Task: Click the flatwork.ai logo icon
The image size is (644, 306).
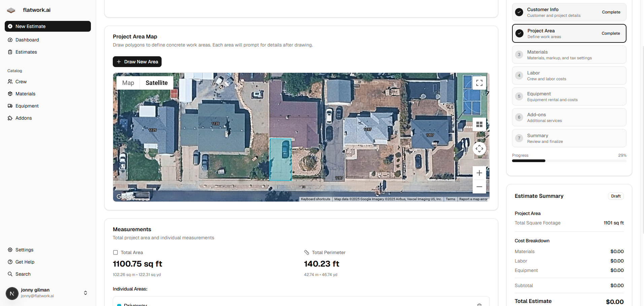Action: tap(11, 10)
